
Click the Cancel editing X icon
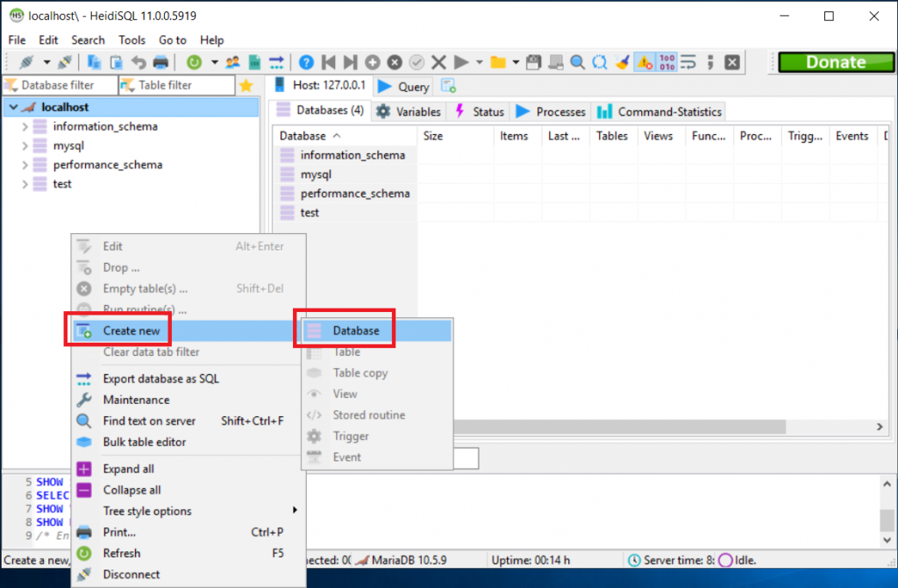point(438,62)
